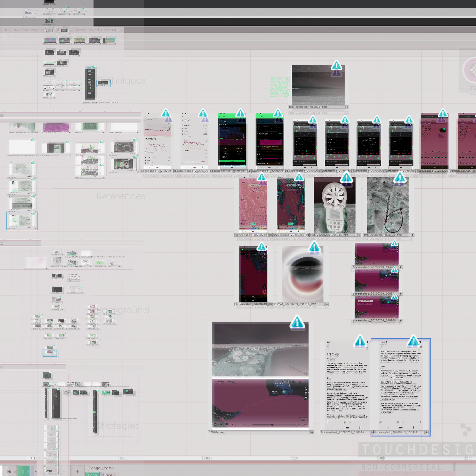Click warning icon on Screenshot_20200213_150315 node

point(360,341)
